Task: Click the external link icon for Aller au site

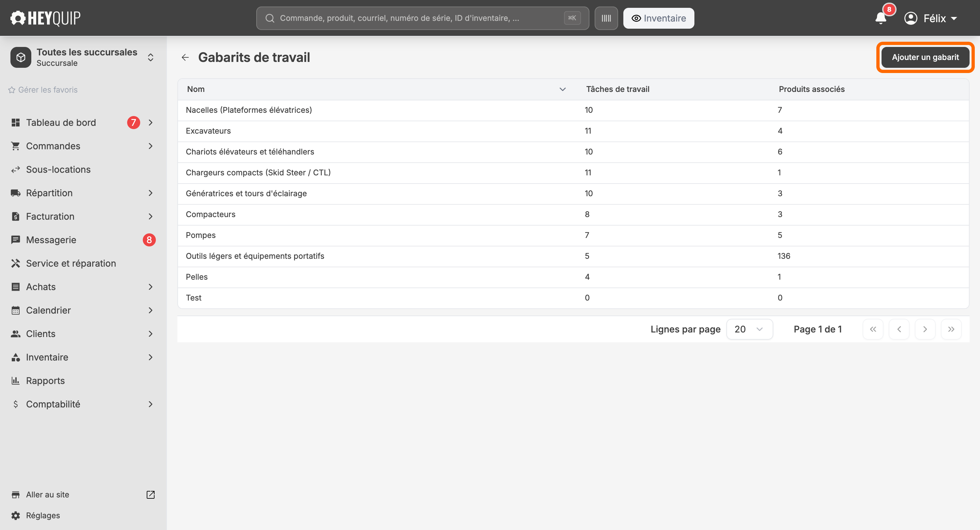Action: [151, 494]
